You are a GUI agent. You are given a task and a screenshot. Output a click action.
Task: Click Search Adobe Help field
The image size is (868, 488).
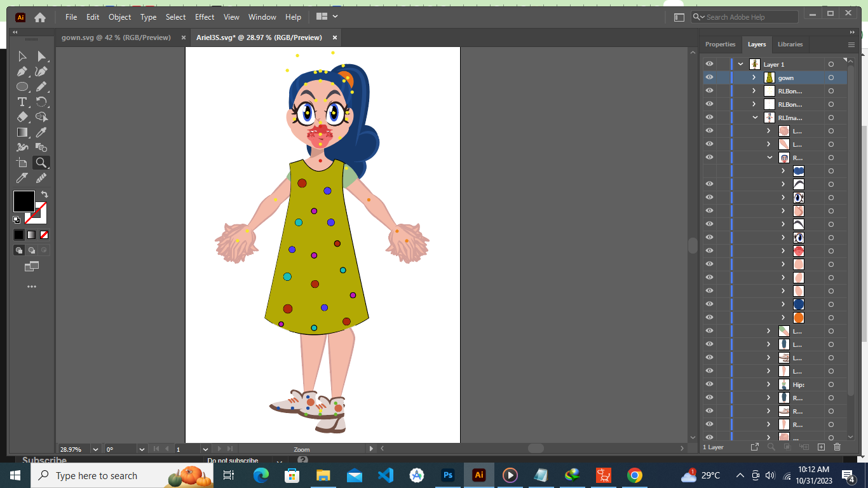tap(744, 17)
